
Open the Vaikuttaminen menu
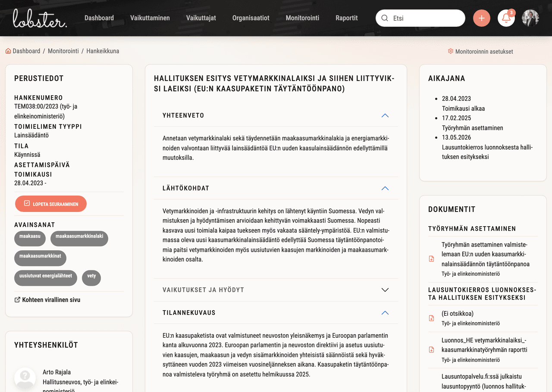click(150, 18)
